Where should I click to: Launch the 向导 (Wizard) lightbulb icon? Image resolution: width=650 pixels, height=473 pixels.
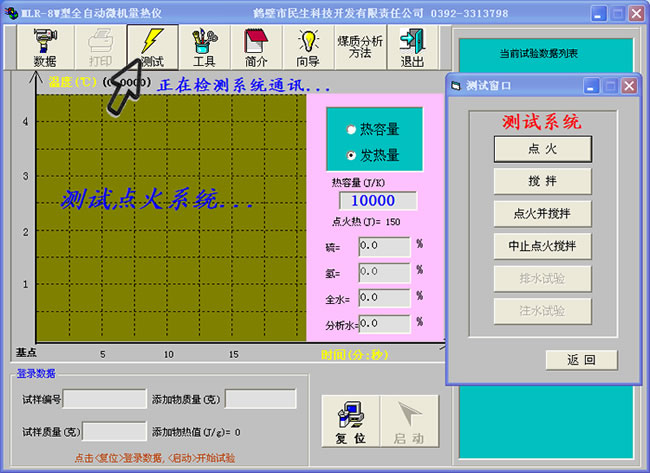click(308, 47)
